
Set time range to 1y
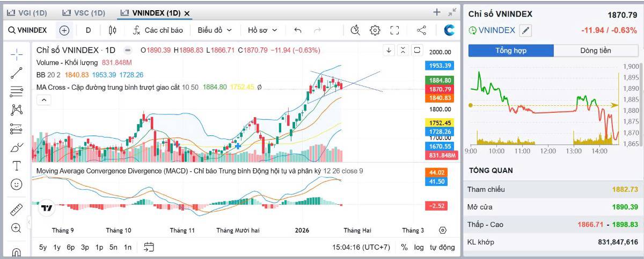click(x=57, y=247)
